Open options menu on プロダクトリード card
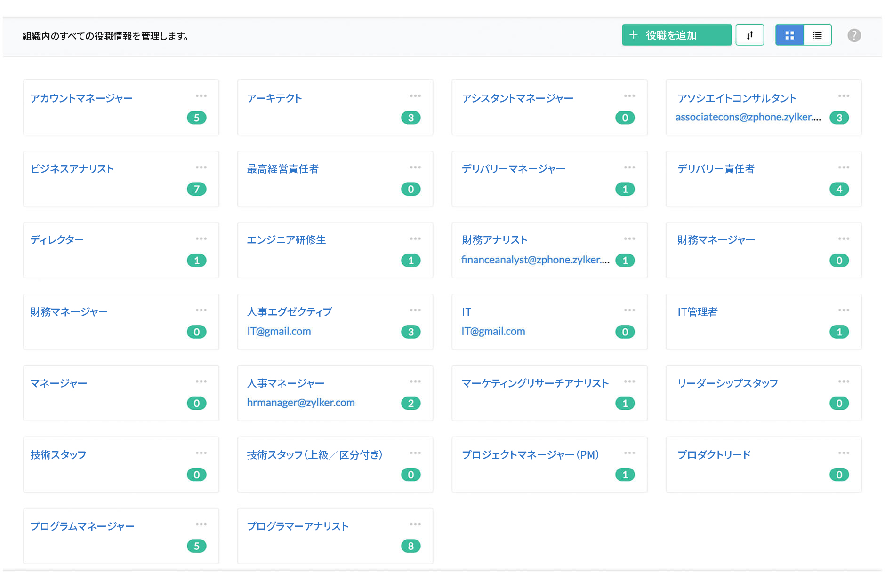The width and height of the screenshot is (885, 588). [844, 453]
